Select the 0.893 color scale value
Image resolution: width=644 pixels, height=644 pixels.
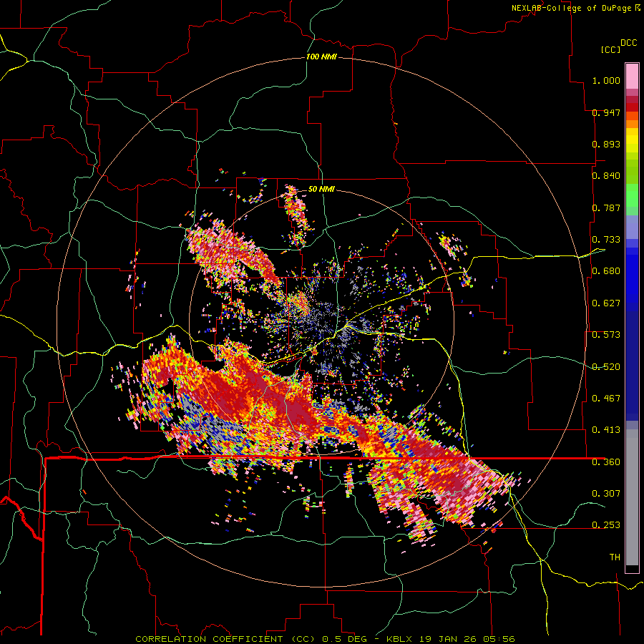(x=606, y=144)
